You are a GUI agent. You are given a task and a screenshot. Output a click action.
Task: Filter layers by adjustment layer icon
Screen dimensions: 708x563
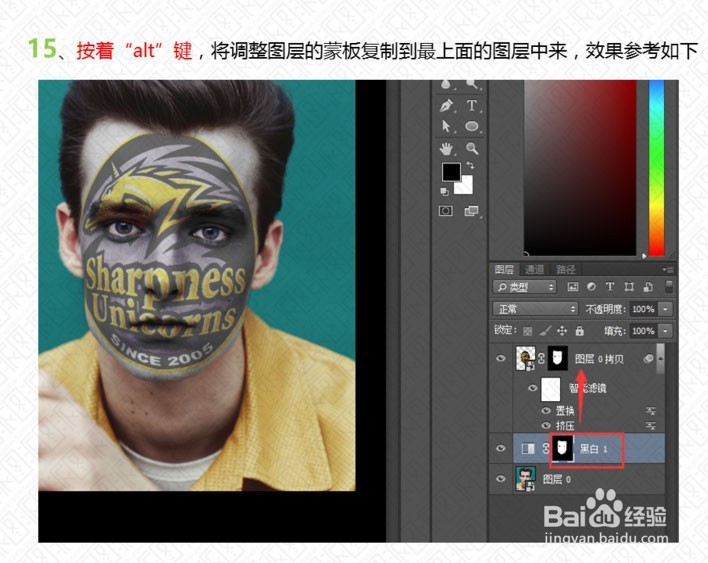pos(591,287)
